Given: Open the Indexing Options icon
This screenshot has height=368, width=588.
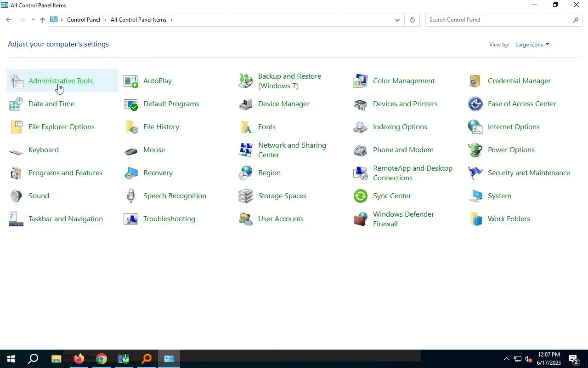Looking at the screenshot, I should point(361,127).
